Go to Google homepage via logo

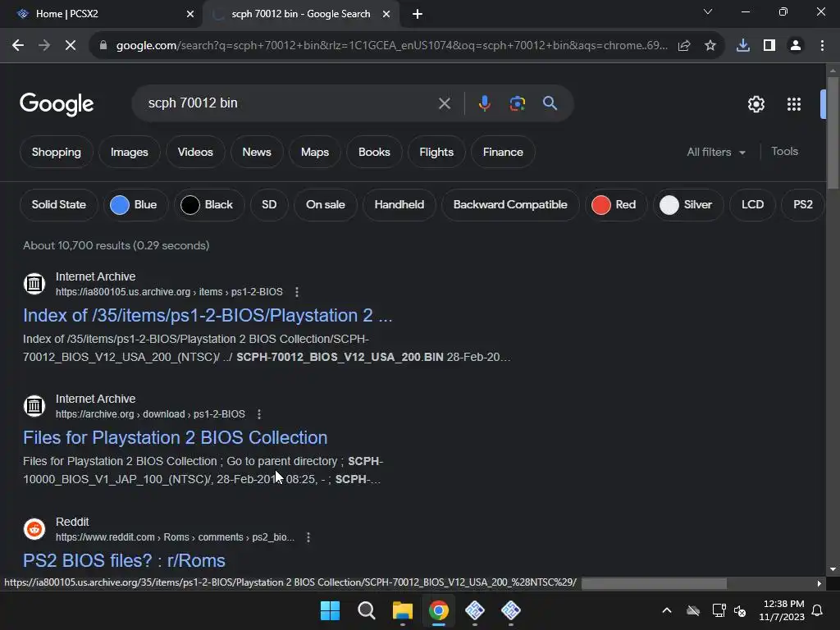(57, 104)
